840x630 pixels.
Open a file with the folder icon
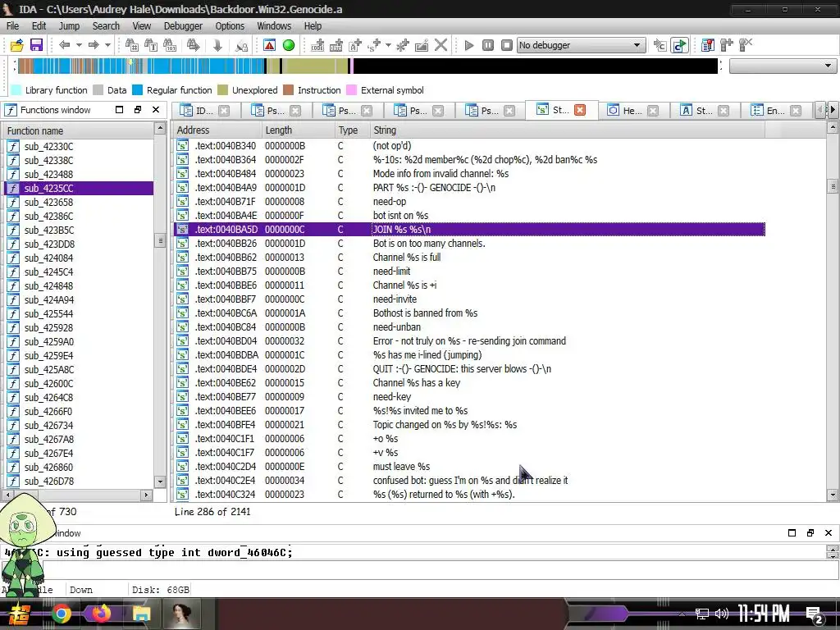tap(17, 46)
